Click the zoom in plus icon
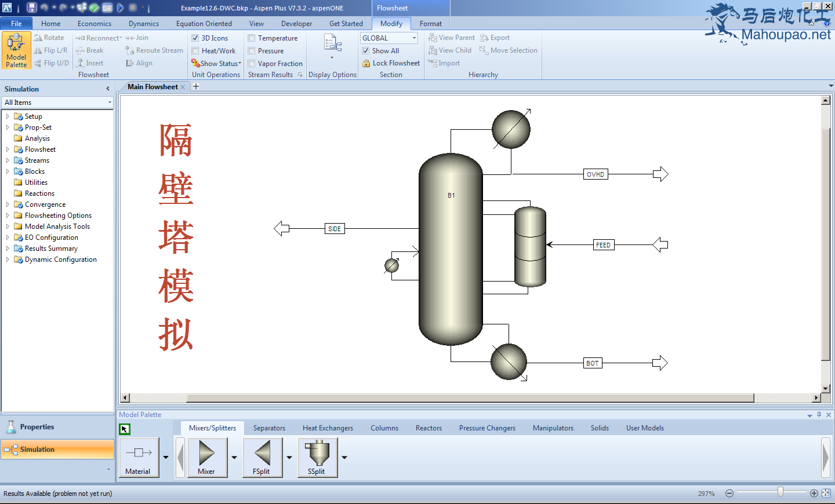The width and height of the screenshot is (835, 504). tap(814, 494)
